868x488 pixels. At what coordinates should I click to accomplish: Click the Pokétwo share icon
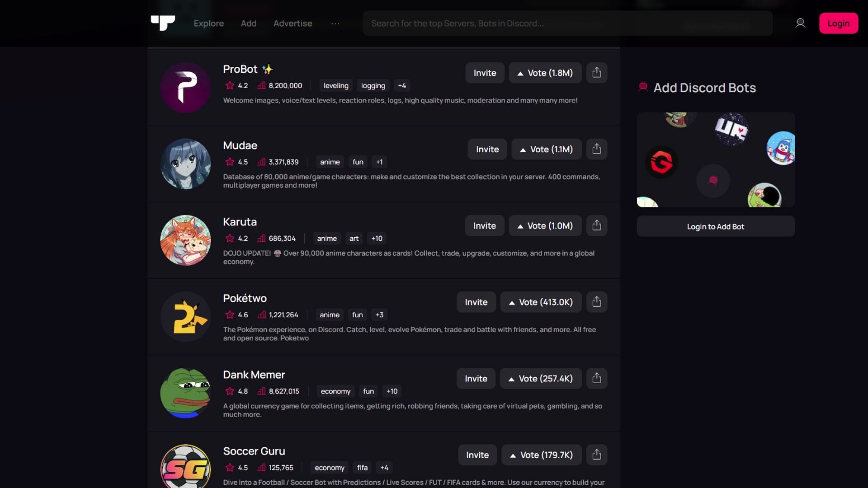click(x=597, y=301)
